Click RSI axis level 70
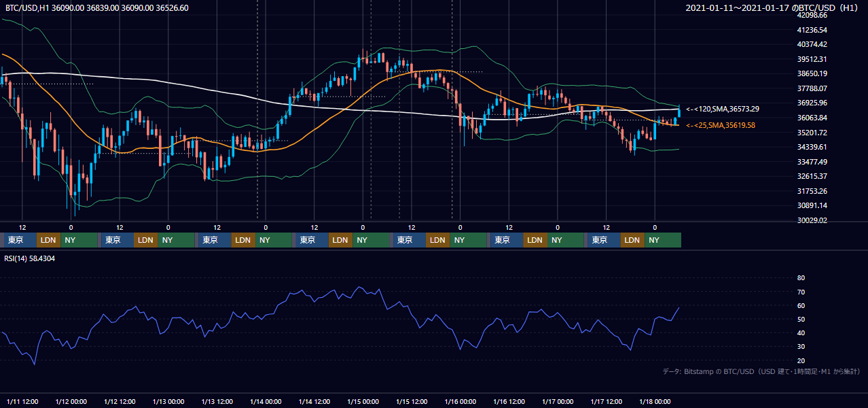 pyautogui.click(x=801, y=292)
